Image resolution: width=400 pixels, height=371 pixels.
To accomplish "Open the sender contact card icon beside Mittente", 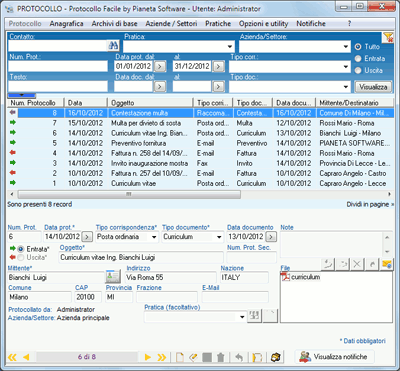I will [x=113, y=277].
